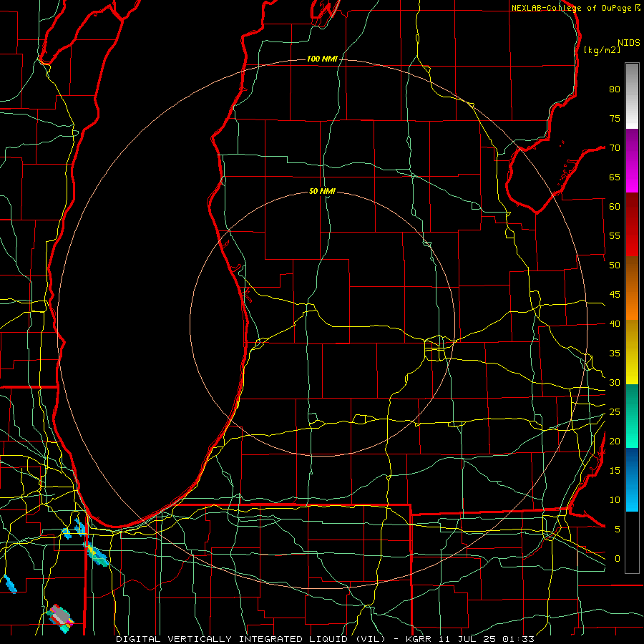Click the intense gray-white storm cell echo
644x644 pixels.
click(60, 618)
